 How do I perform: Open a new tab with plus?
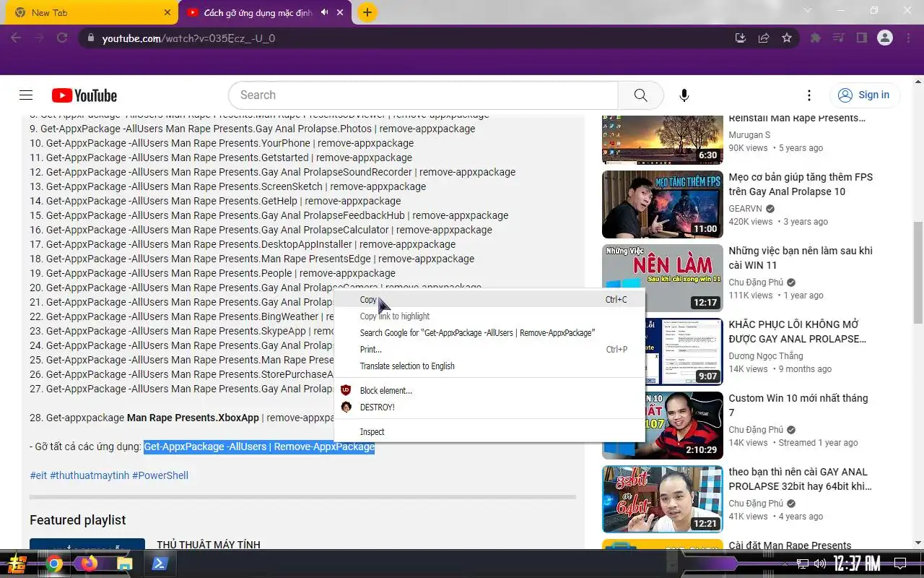click(367, 12)
